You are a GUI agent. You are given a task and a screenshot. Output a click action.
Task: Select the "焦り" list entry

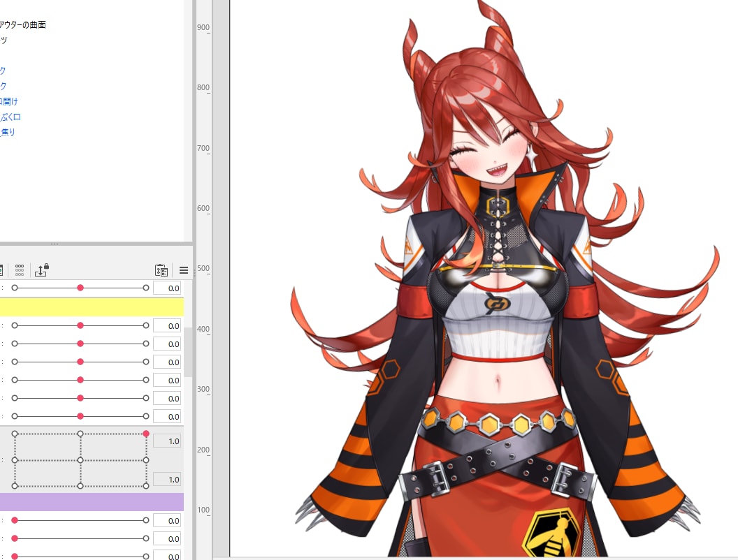[x=8, y=132]
